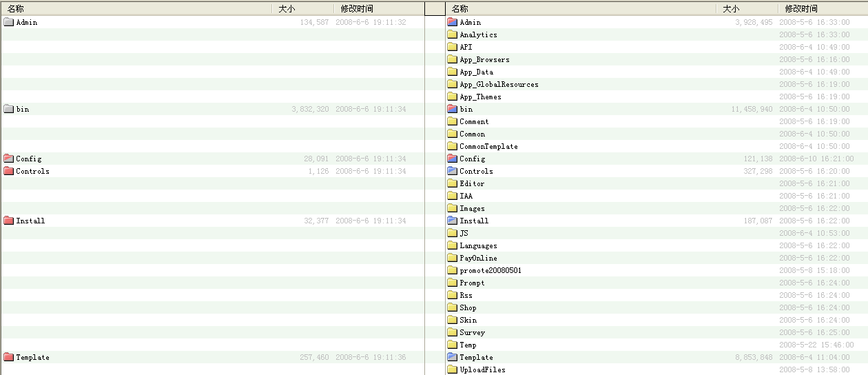Select the App_GlobalResources folder name
The image size is (868, 375).
pos(499,84)
